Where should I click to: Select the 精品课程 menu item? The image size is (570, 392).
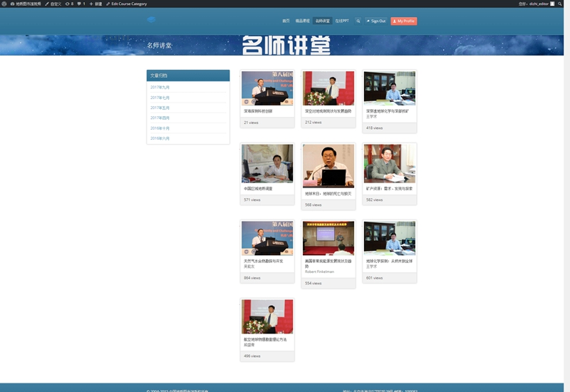click(303, 21)
